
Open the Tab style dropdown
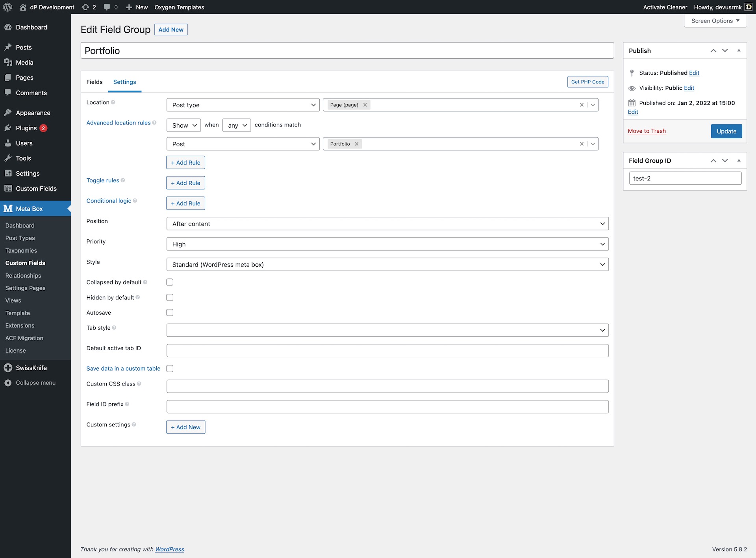(x=387, y=330)
